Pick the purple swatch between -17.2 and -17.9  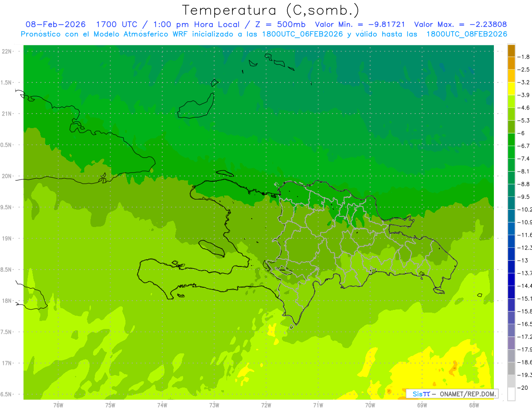pyautogui.click(x=511, y=343)
